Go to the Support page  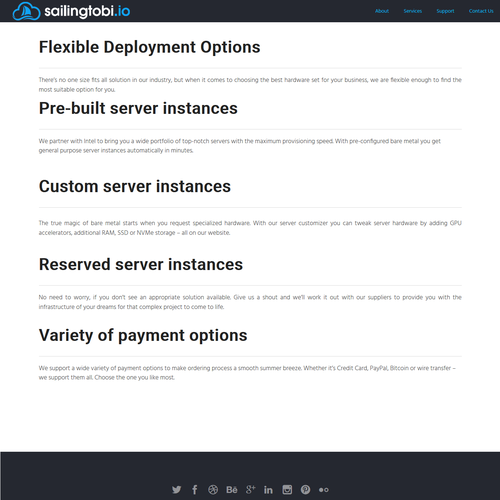pos(445,11)
